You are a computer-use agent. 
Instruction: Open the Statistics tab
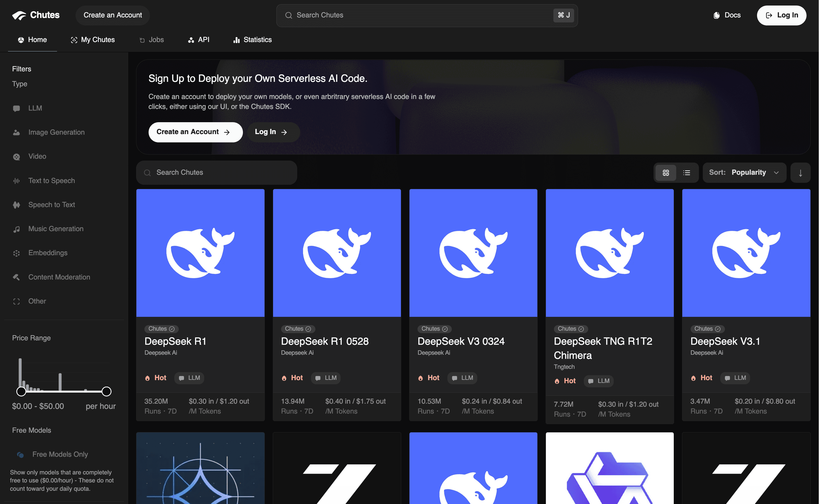click(252, 40)
